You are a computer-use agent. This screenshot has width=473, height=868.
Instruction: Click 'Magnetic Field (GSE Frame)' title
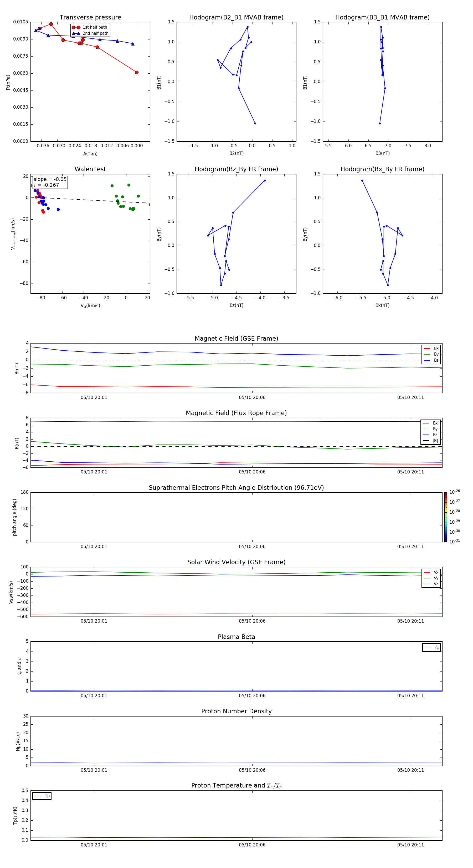[x=236, y=339]
